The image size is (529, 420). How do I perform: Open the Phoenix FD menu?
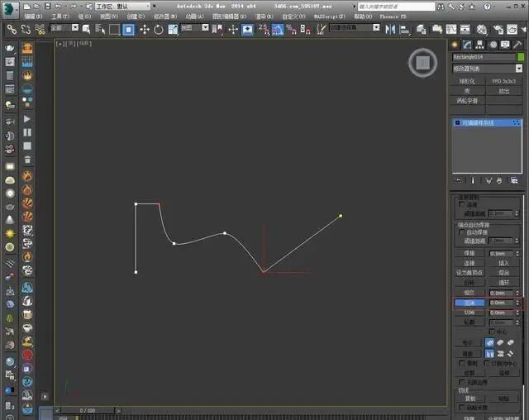click(x=393, y=17)
